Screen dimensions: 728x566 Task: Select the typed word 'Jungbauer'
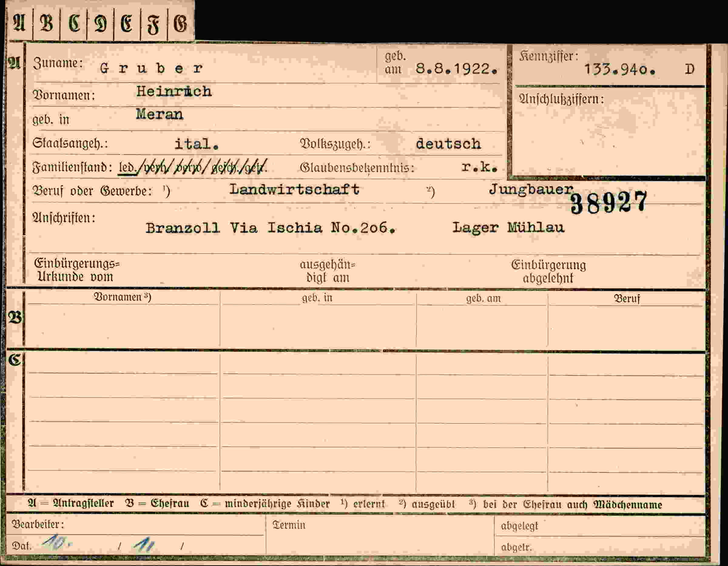(x=531, y=189)
